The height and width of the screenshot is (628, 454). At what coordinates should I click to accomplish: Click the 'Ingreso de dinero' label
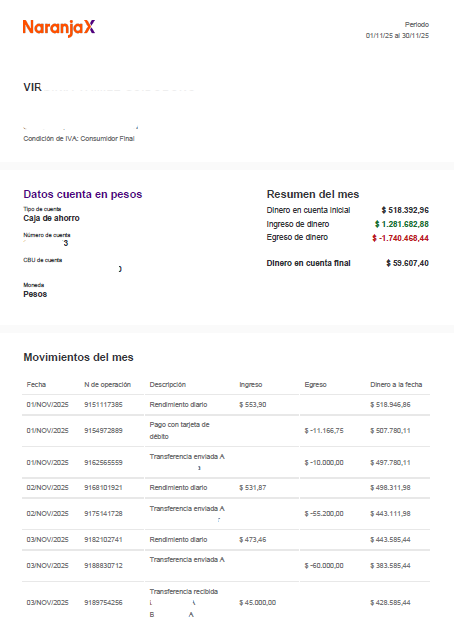[x=298, y=224]
